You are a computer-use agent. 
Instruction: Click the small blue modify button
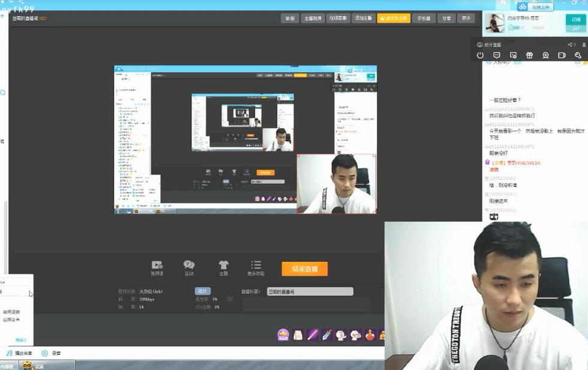coord(203,291)
